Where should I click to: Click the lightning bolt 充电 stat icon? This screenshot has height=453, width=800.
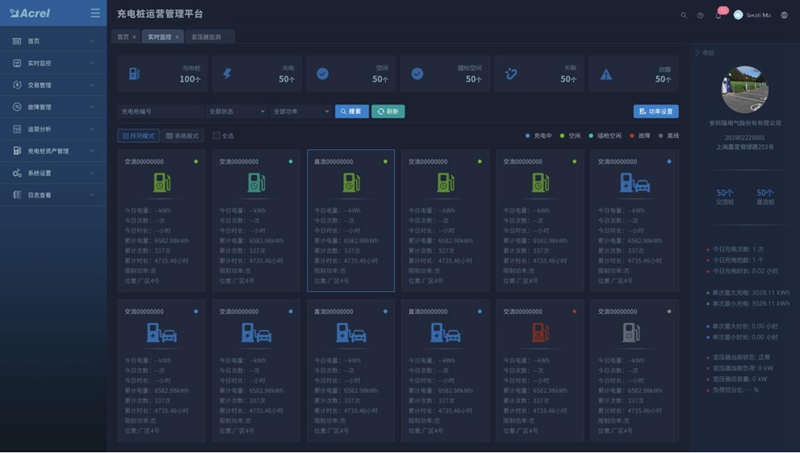(x=228, y=74)
